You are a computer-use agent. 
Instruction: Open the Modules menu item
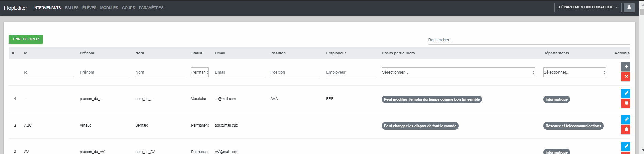click(109, 8)
